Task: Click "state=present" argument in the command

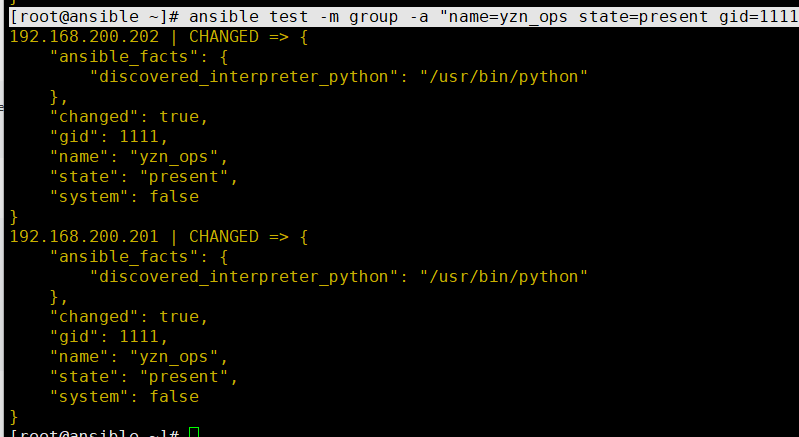Action: [x=643, y=17]
